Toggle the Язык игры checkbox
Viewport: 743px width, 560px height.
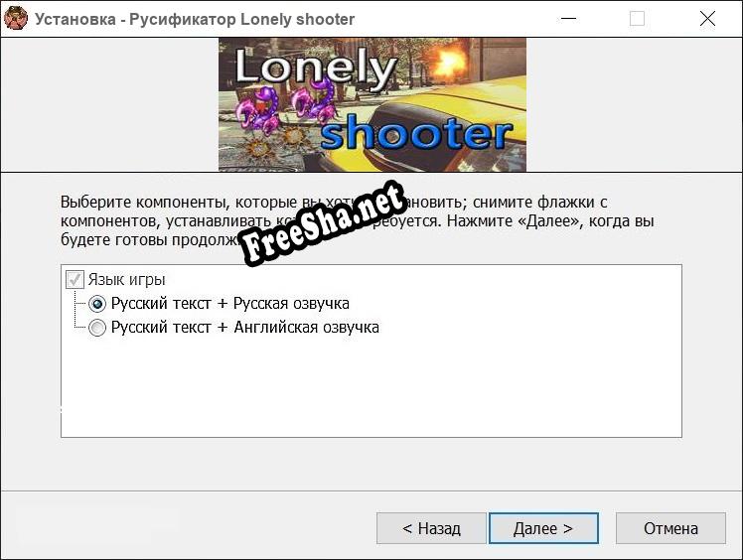tap(74, 280)
